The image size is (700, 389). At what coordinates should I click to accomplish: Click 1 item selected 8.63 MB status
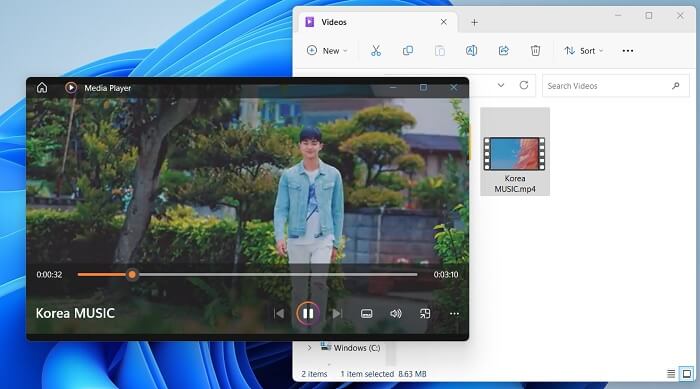[x=383, y=374]
